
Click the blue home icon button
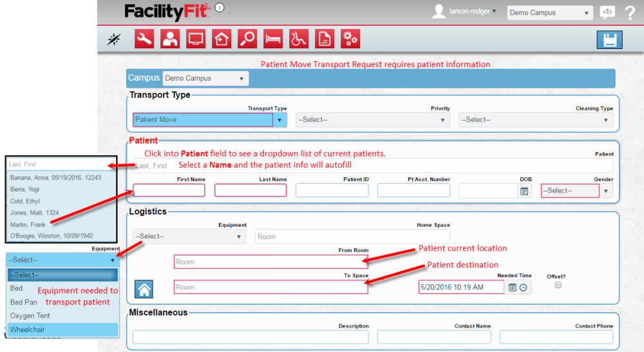coord(144,289)
